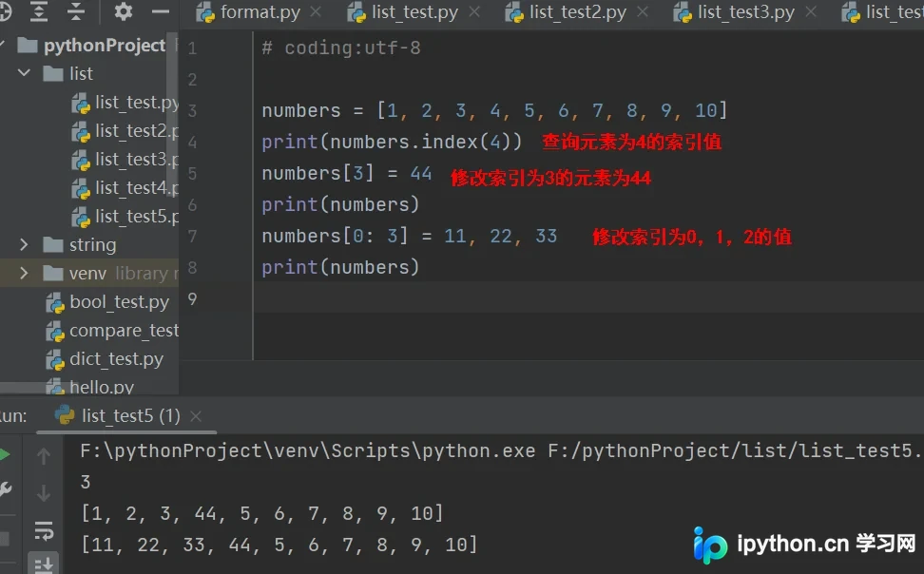Click the python.exe path in Run output

click(308, 450)
